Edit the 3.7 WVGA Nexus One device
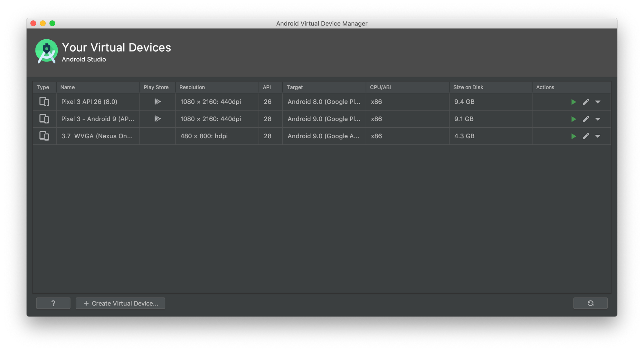Screen dimensions: 644x352 coord(586,136)
